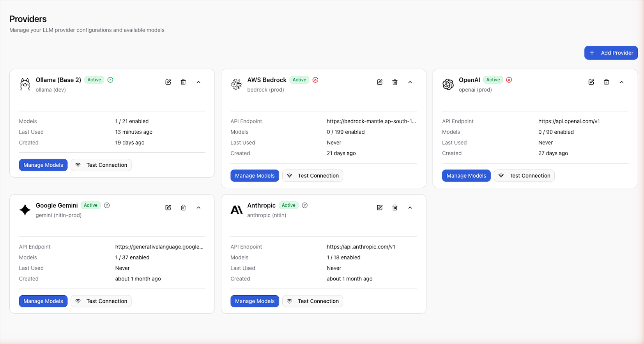Screen dimensions: 644x344
Task: Click Active badge on Anthropic card
Action: click(x=289, y=205)
